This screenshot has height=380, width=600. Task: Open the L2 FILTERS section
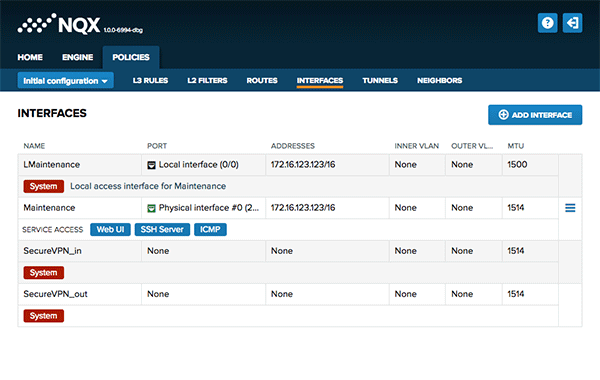(x=207, y=81)
